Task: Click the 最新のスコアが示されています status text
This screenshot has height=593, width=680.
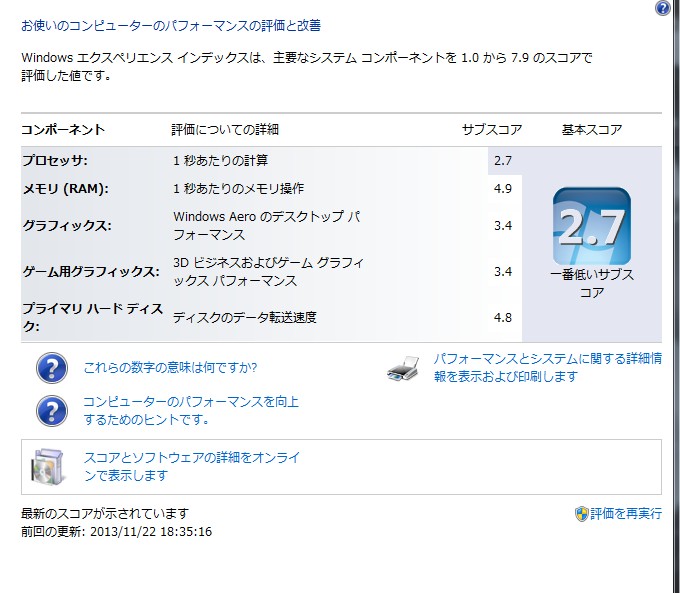Action: [105, 514]
